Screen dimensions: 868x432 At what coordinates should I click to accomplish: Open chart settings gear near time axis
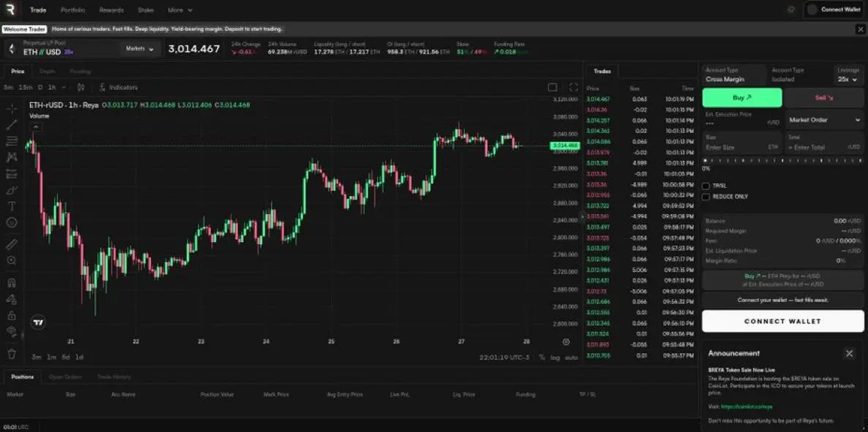click(x=566, y=341)
